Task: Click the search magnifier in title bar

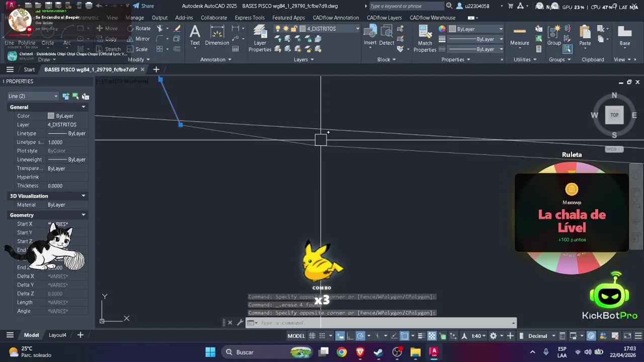Action: click(449, 6)
